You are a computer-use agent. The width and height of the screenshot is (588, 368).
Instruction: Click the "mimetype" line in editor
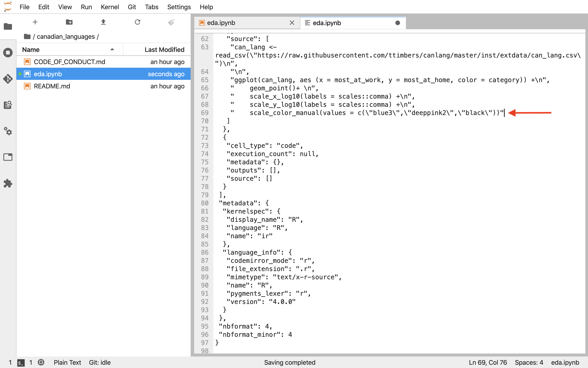tap(284, 277)
